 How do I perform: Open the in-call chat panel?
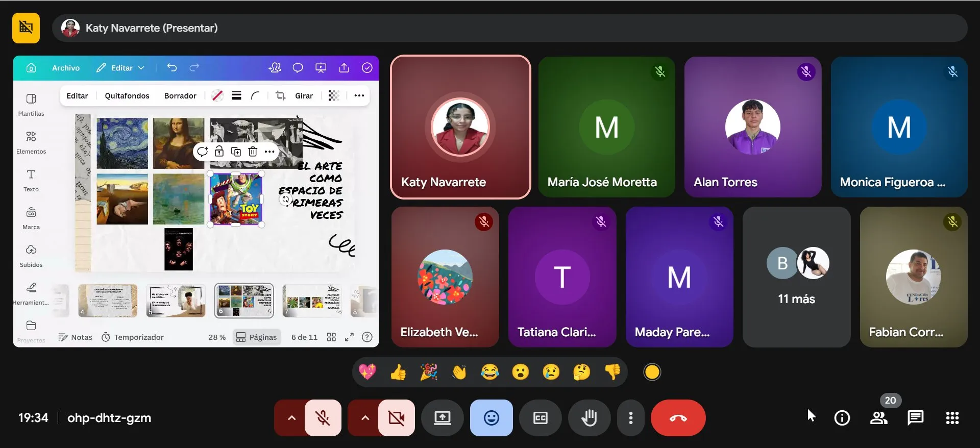[915, 418]
